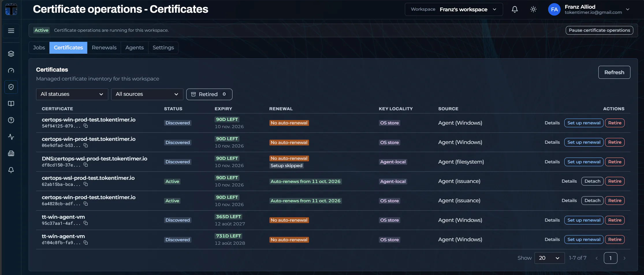Sort by the CERTIFICATE column header
This screenshot has width=644, height=275.
(x=57, y=109)
